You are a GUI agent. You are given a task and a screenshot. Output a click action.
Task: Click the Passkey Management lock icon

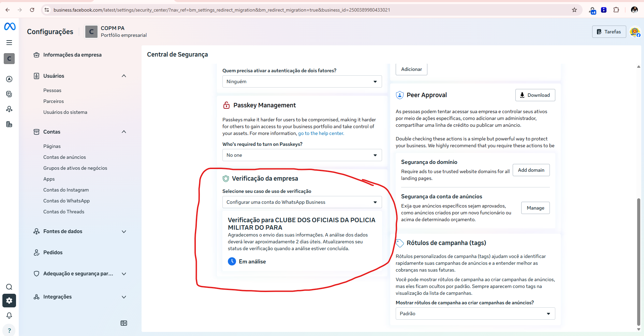tap(226, 105)
